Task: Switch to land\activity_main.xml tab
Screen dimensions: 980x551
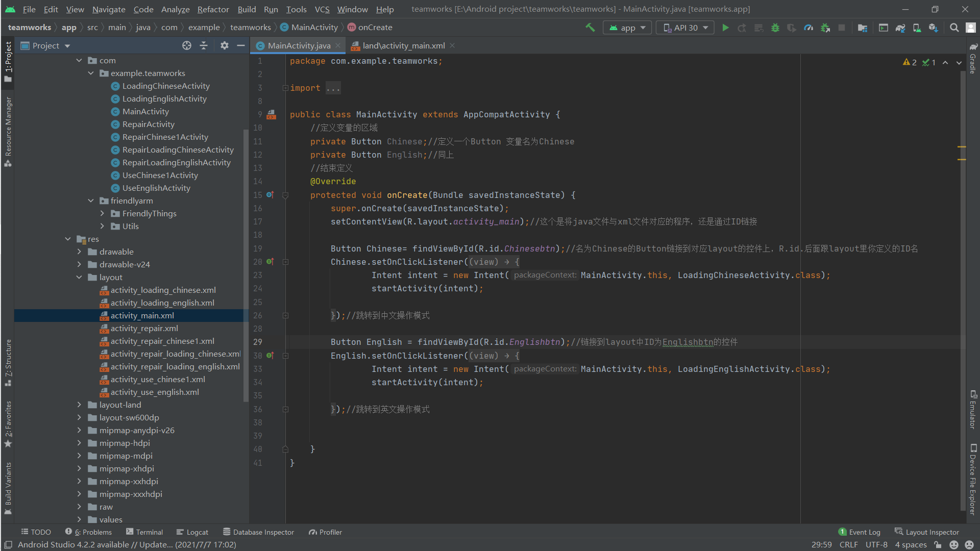Action: point(403,45)
